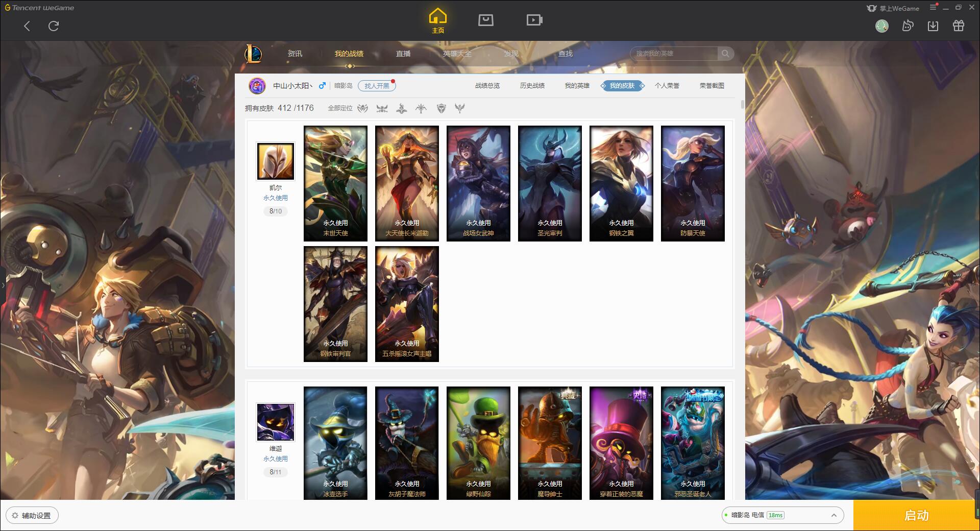Switch to 历史战绩 sub-tab
Screen dimensions: 980x531
(x=532, y=86)
